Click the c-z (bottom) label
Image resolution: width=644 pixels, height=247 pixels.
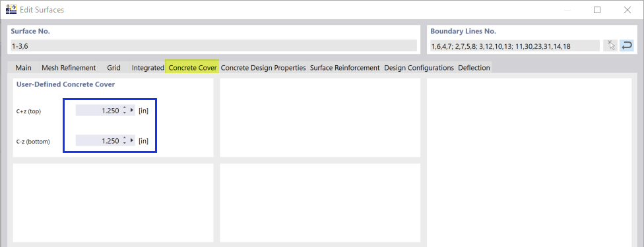click(33, 142)
